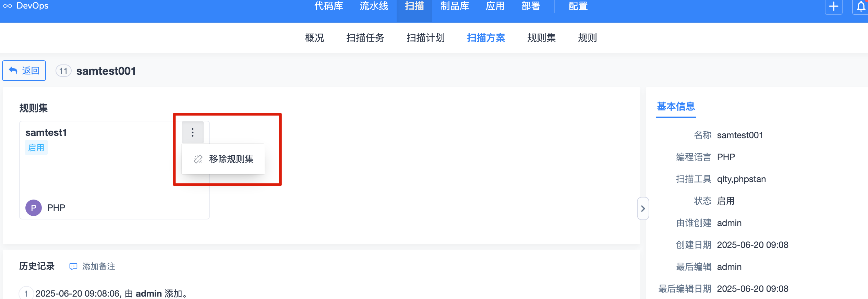Select 扫描 in top navigation

point(414,6)
